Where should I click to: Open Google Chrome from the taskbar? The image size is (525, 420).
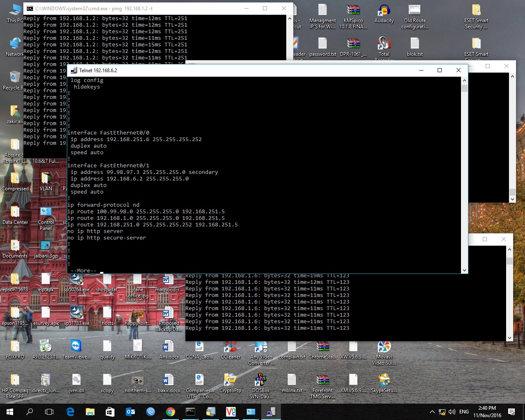coord(171,411)
